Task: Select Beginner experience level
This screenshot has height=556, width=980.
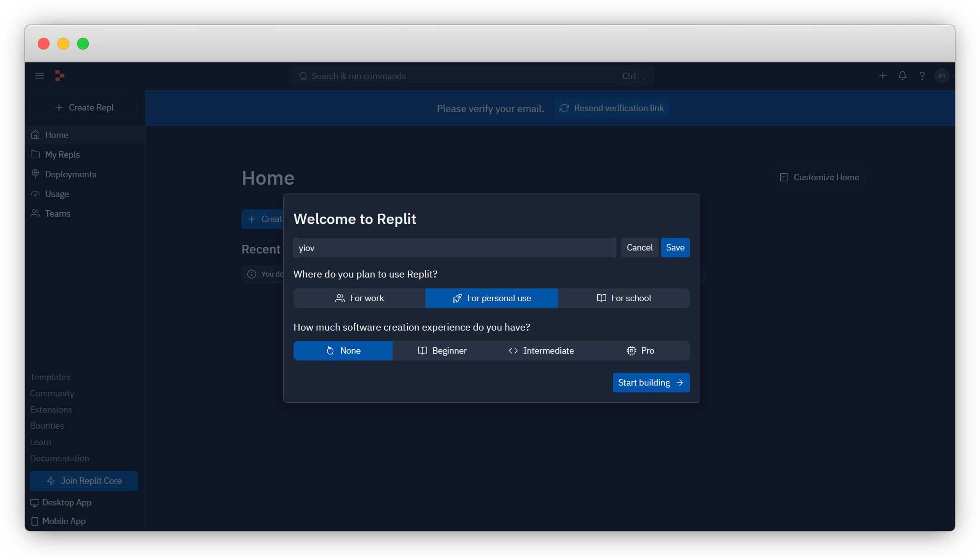Action: (x=442, y=351)
